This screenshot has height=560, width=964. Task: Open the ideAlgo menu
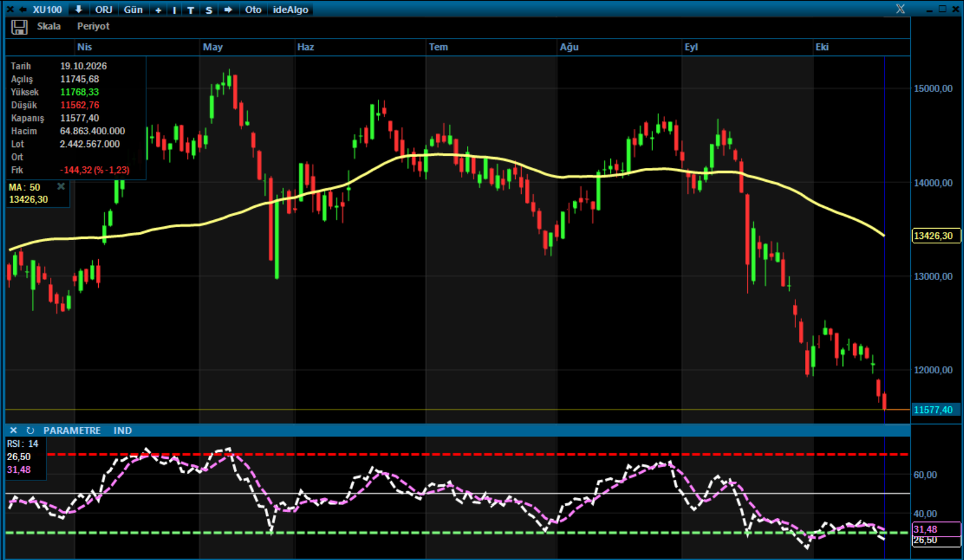point(290,10)
